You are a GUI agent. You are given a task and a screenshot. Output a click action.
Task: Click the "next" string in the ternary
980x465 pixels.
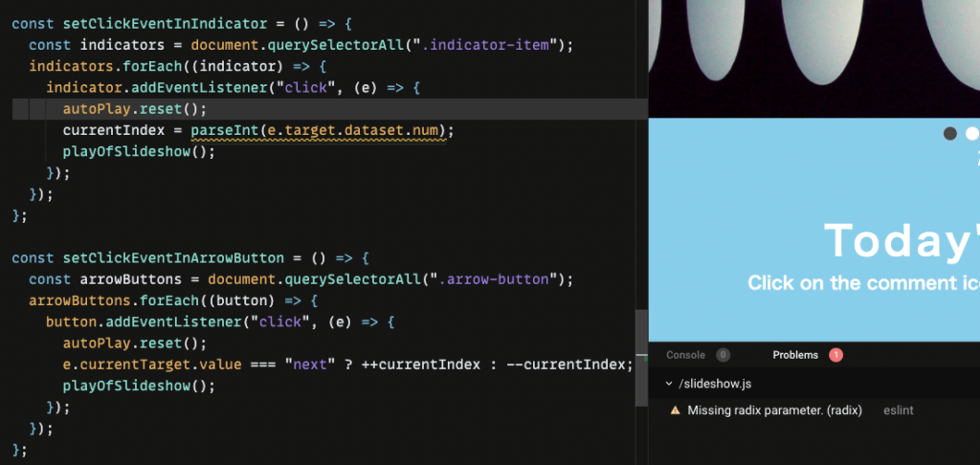[311, 365]
